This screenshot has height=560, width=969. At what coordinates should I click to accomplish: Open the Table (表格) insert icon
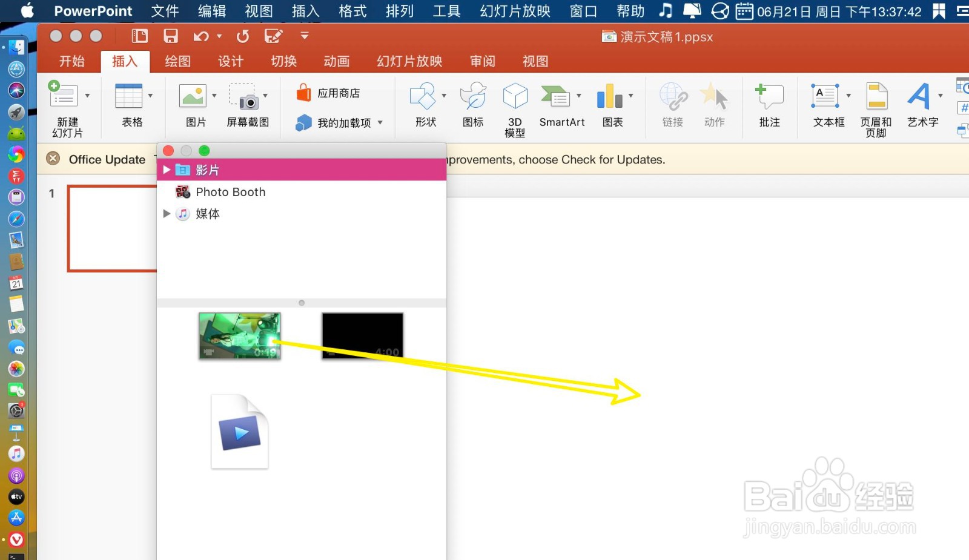coord(128,96)
